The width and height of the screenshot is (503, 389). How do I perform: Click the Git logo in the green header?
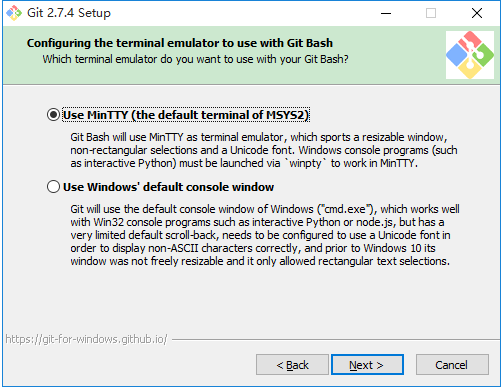point(470,55)
